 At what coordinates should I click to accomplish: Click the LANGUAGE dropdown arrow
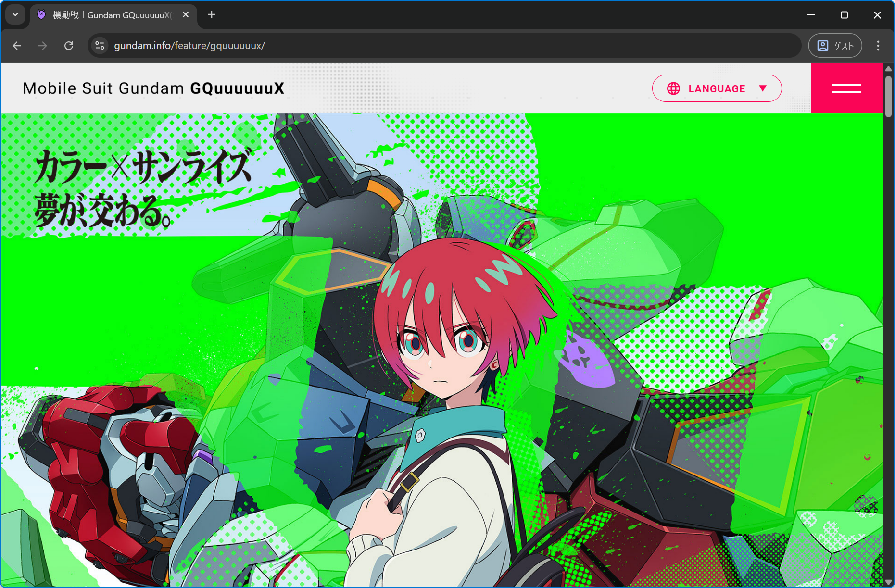[x=763, y=88]
